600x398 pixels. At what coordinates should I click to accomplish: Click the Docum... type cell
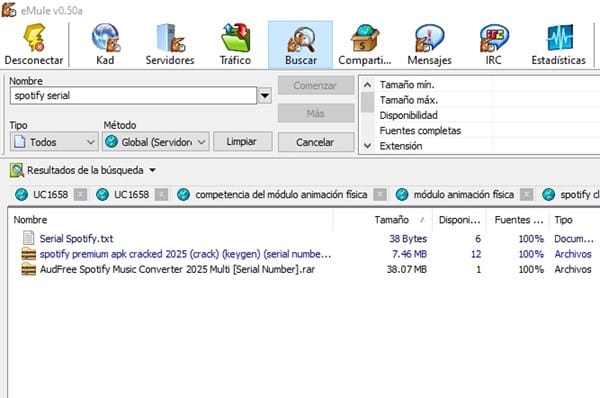point(574,239)
